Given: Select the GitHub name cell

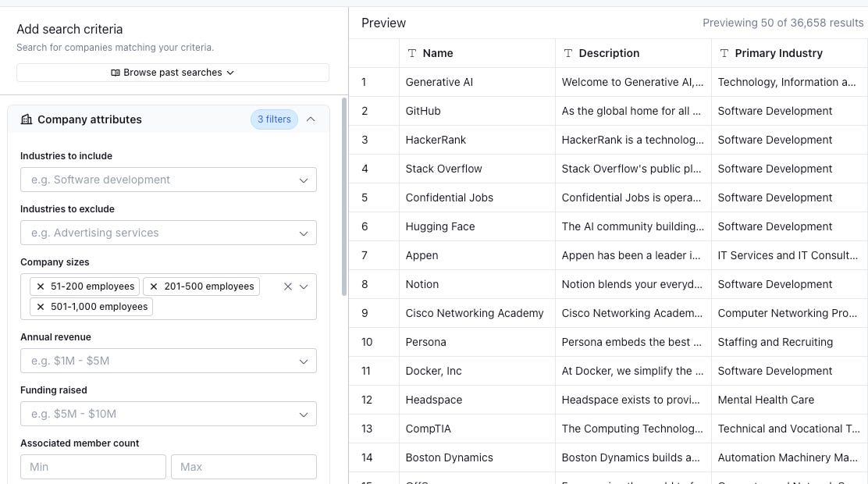Looking at the screenshot, I should pos(477,111).
